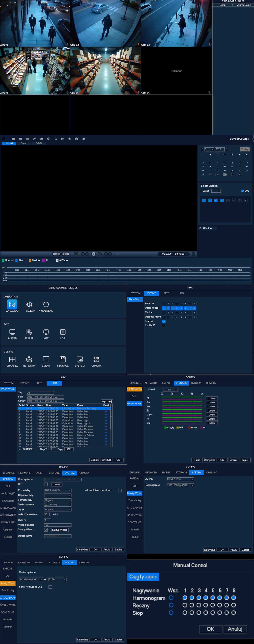Expand the Rozdzielczość resolution dropdown
254x644 pixels.
pyautogui.click(x=180, y=485)
